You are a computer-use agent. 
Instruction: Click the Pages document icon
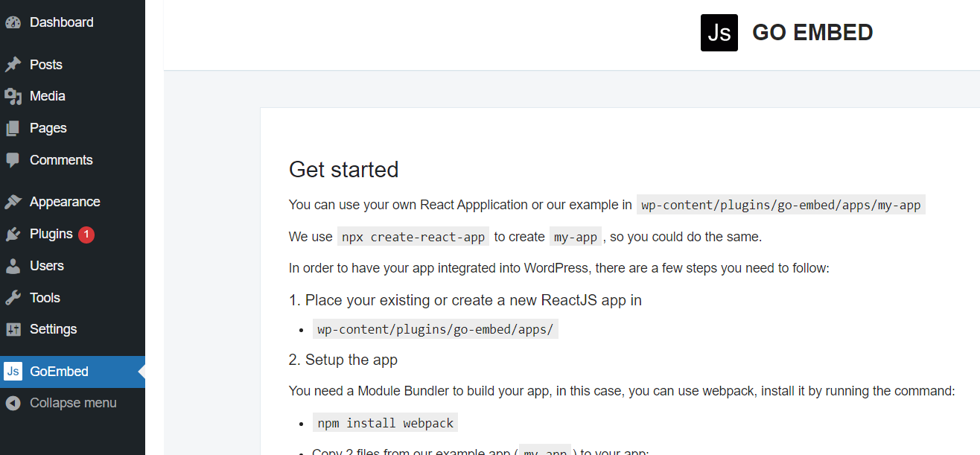(x=13, y=128)
